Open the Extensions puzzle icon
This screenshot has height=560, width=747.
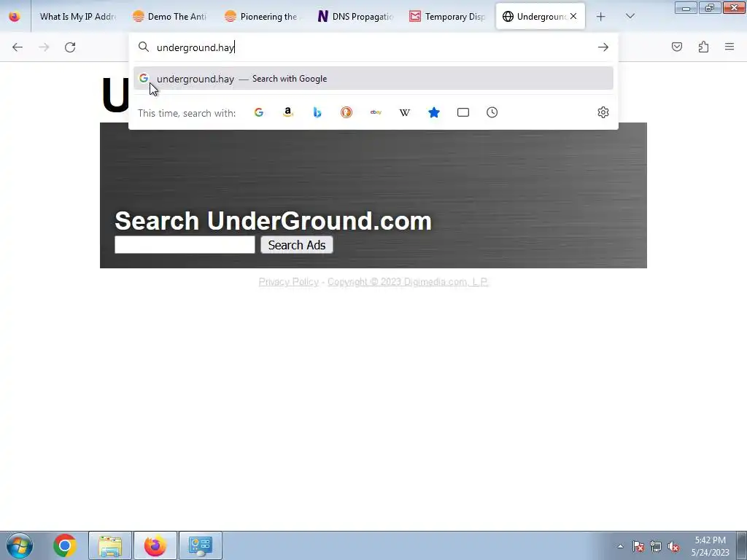point(703,47)
